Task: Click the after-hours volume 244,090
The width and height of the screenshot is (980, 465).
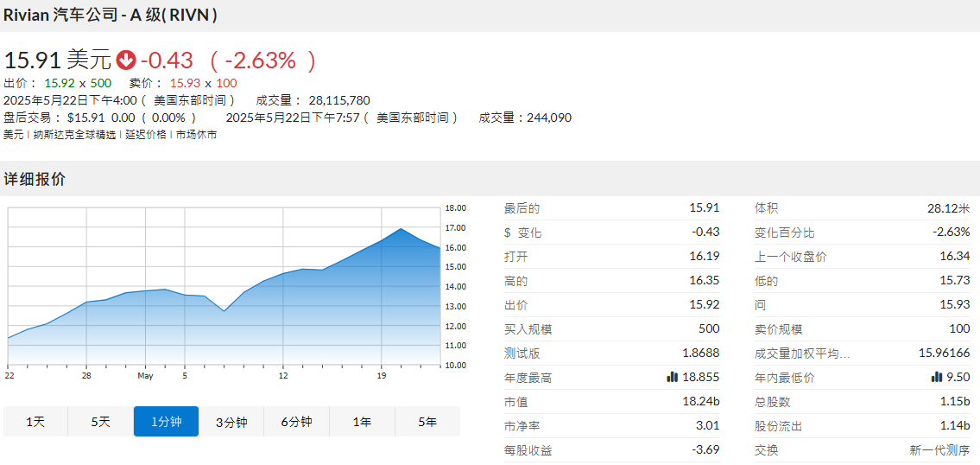Action: pyautogui.click(x=549, y=118)
